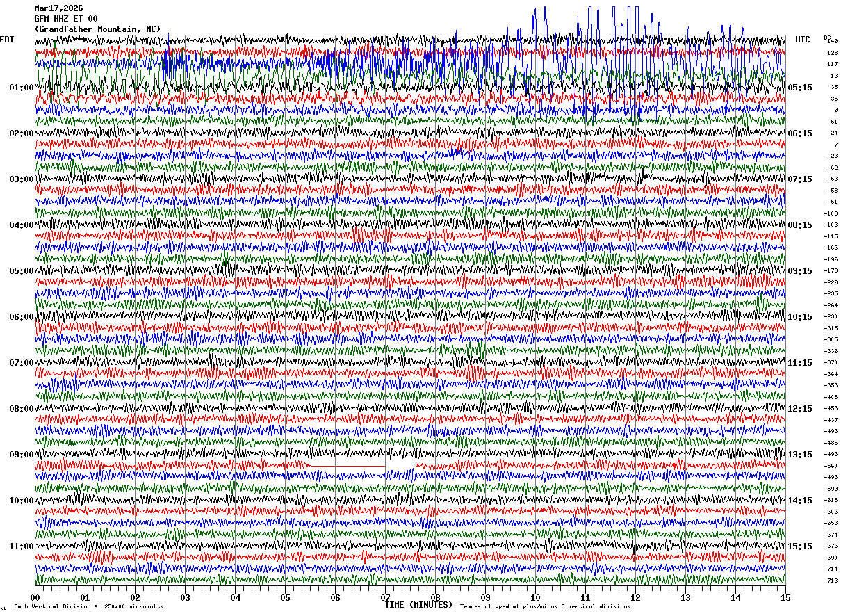
Task: Click the EDT timezone label
Action: [x=6, y=40]
